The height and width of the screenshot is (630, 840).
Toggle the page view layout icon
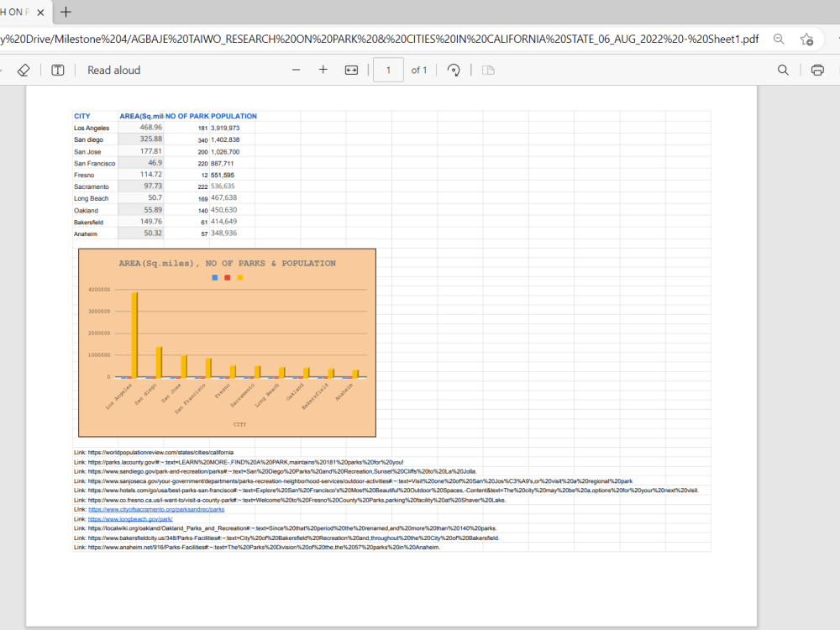[488, 71]
